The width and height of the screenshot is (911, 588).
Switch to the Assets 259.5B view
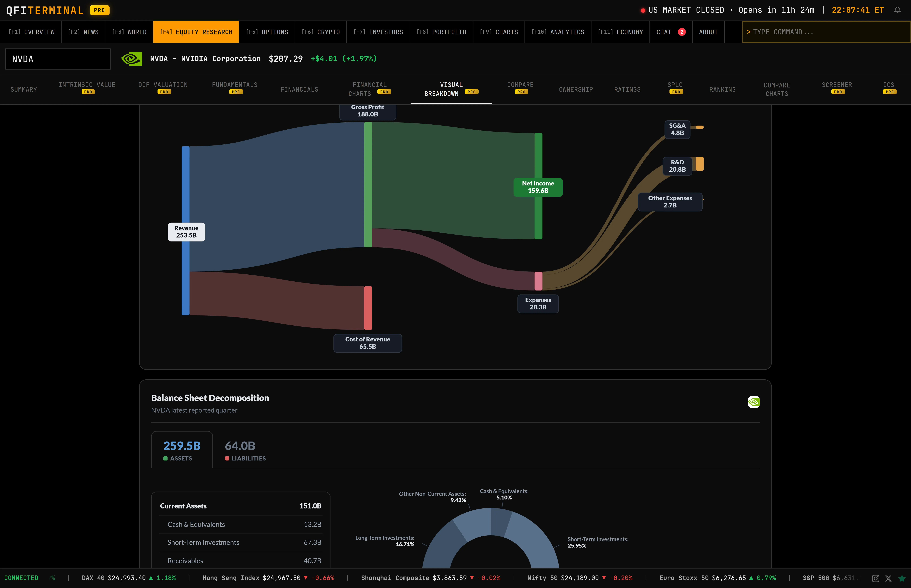pyautogui.click(x=182, y=450)
